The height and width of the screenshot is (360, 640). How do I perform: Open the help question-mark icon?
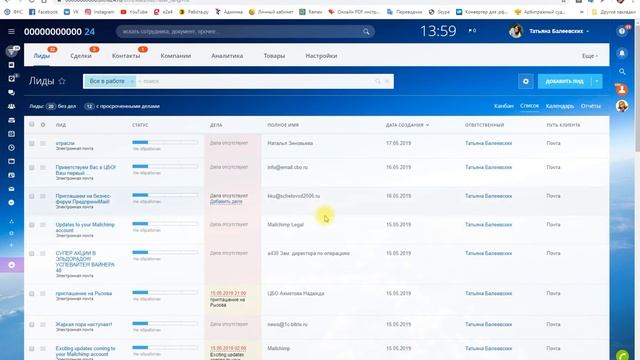point(622,31)
